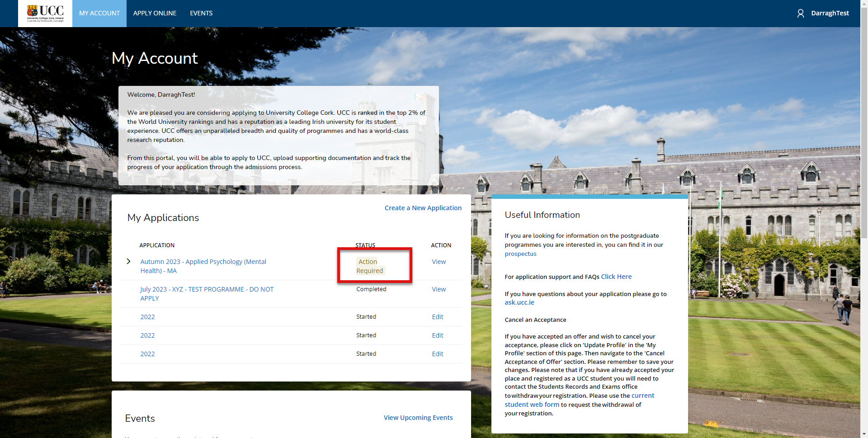View the Autumn 2023 application

(x=439, y=262)
